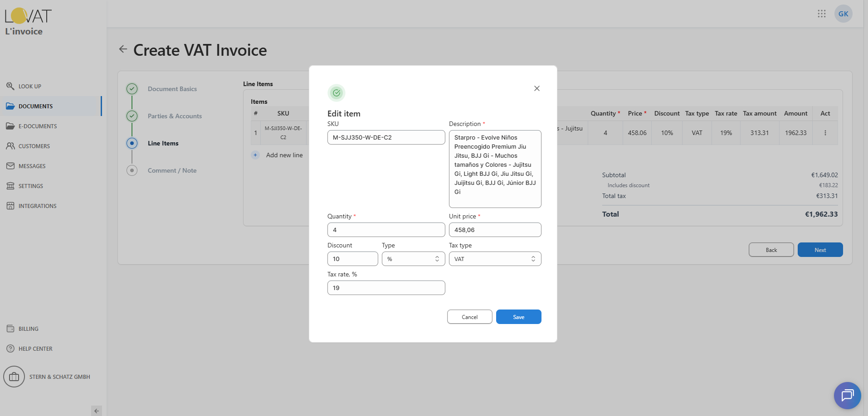868x416 pixels.
Task: Expand the discount Type dropdown
Action: pos(413,259)
